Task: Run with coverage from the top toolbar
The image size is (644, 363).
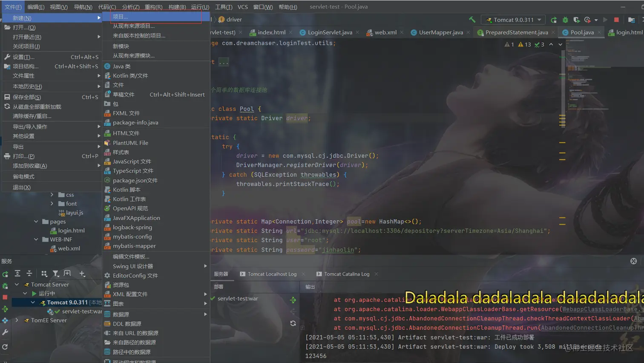Action: click(576, 20)
